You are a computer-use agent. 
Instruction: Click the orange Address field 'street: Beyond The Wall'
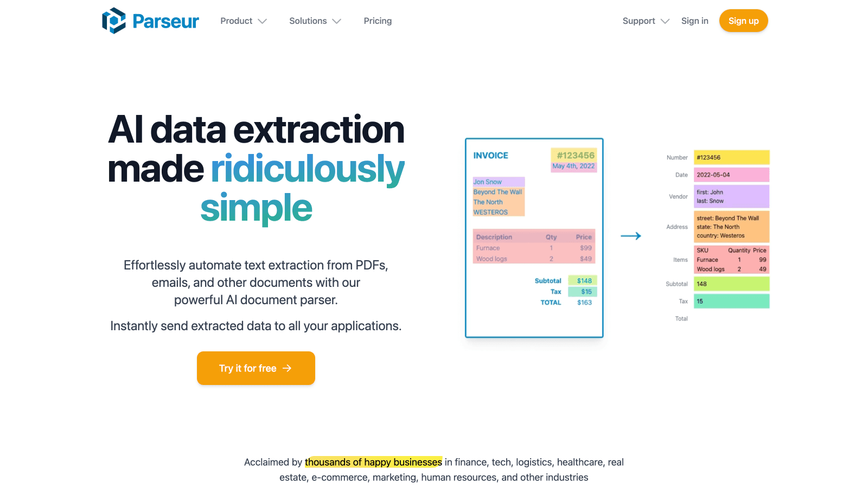coord(731,227)
